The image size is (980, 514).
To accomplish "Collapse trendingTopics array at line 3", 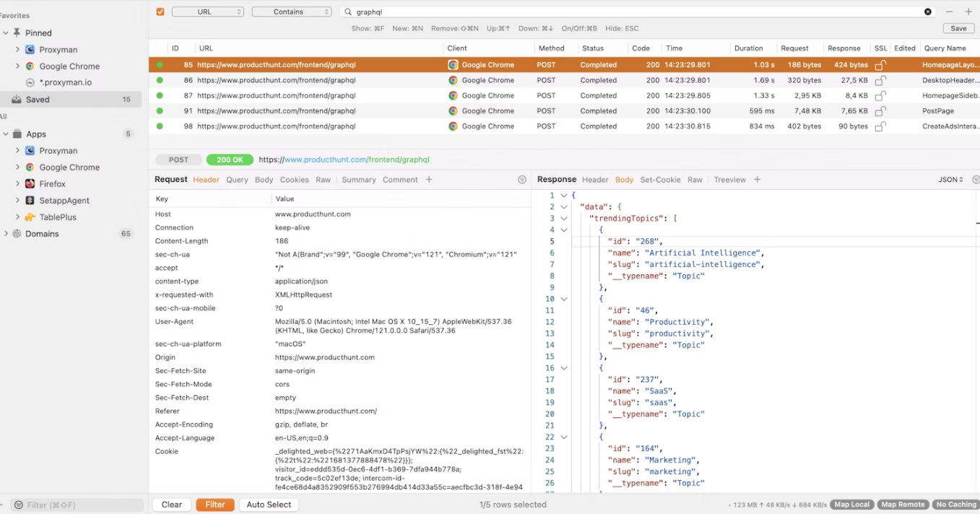I will [564, 219].
